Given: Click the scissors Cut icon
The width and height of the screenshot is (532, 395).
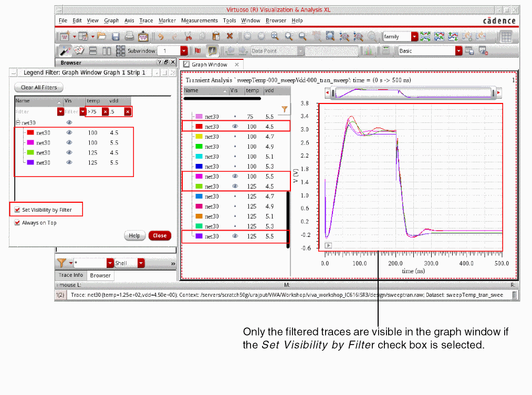Looking at the screenshot, I should coord(188,37).
